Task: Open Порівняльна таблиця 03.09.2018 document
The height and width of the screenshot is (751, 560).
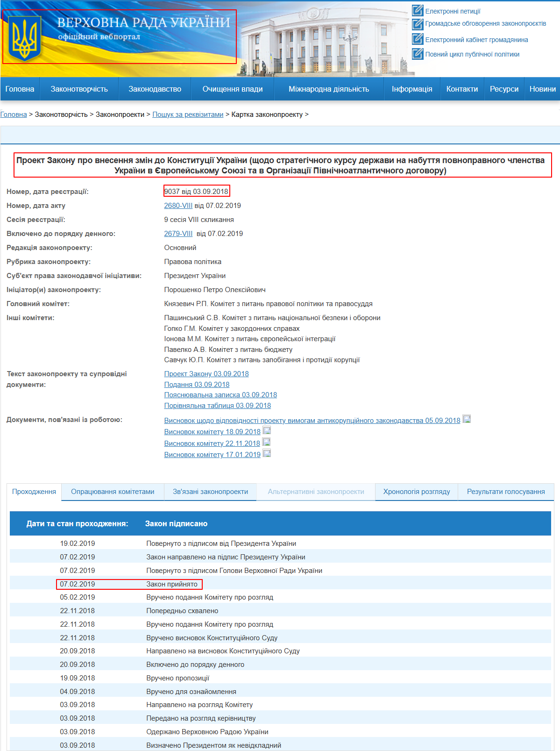Action: point(218,406)
